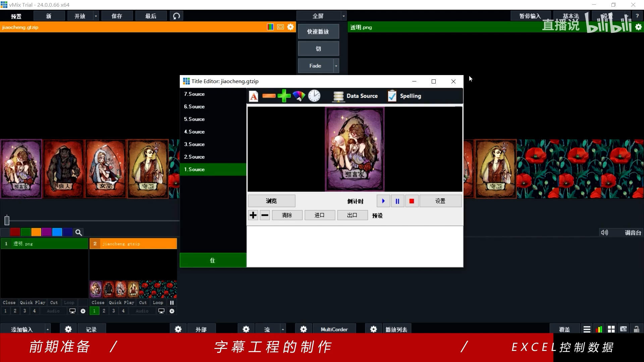The image size is (644, 362).
Task: Expand the 全屏 fullscreen dropdown arrow
Action: tap(343, 16)
